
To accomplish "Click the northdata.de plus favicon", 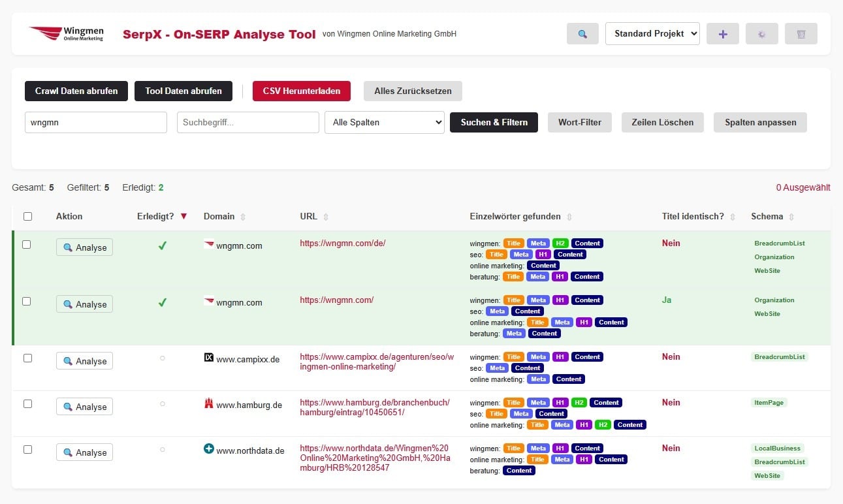I will [209, 449].
